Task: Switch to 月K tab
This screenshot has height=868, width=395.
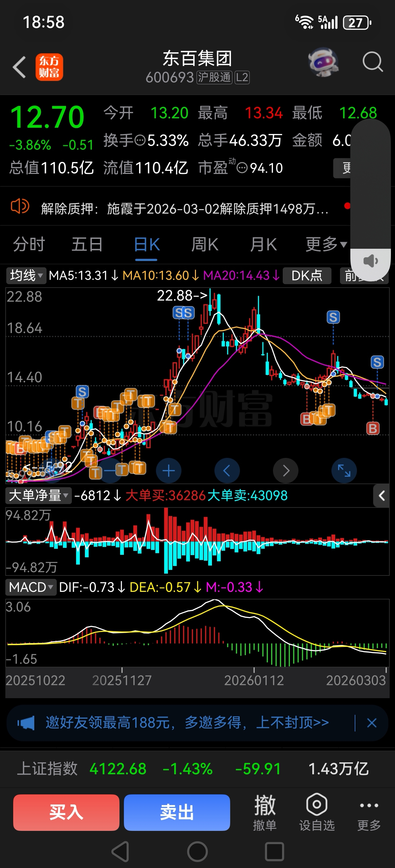Action: [264, 244]
